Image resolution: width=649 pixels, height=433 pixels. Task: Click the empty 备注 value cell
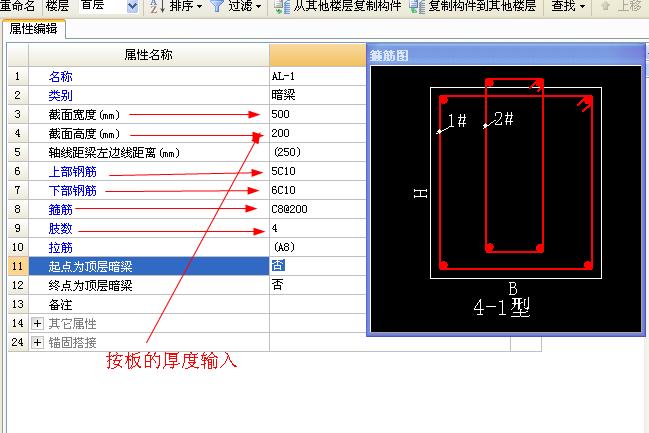point(317,304)
